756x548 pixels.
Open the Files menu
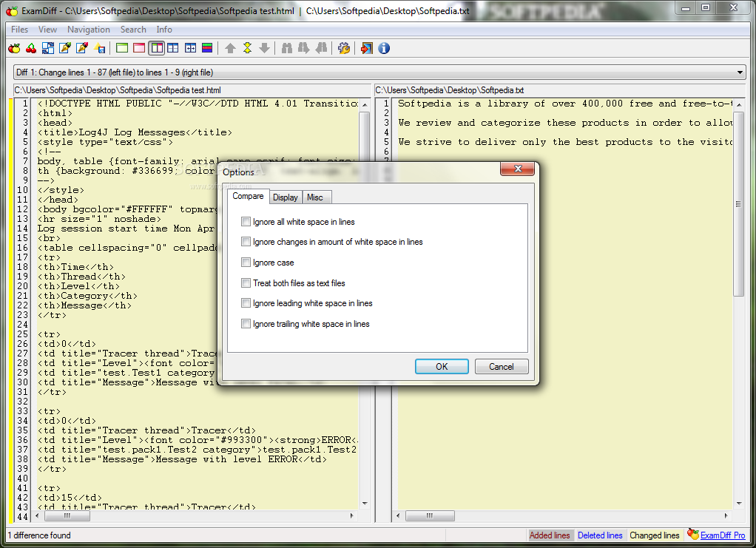click(20, 30)
